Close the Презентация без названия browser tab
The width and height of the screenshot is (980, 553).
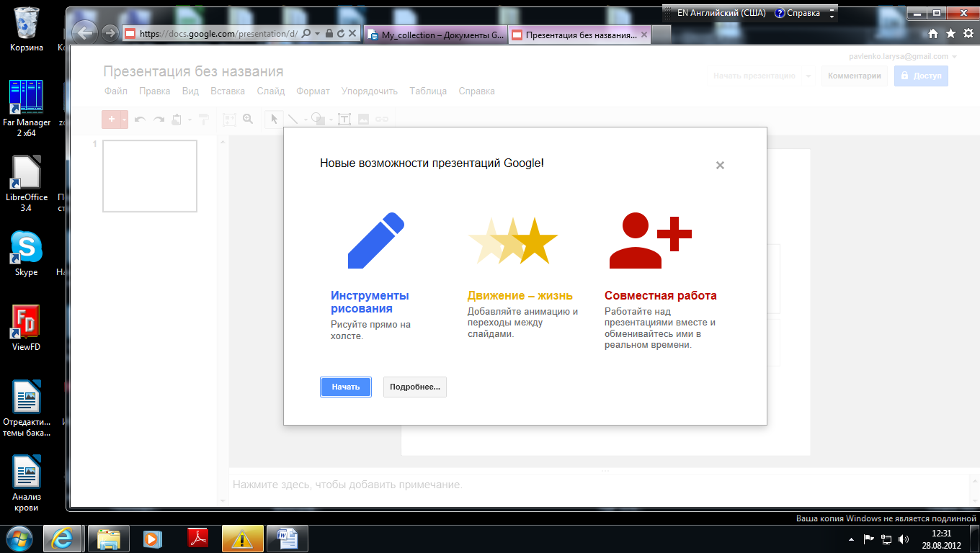[x=643, y=34]
